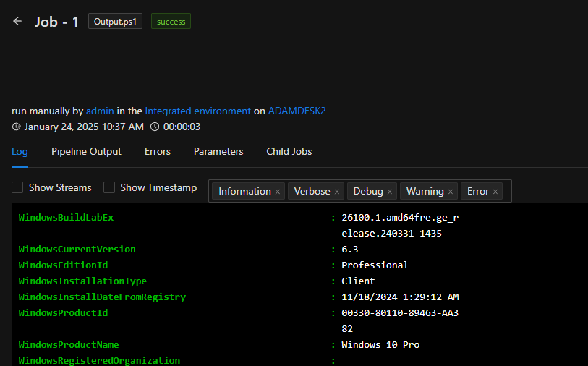Open the Child Jobs tab
The image size is (588, 366).
[289, 151]
